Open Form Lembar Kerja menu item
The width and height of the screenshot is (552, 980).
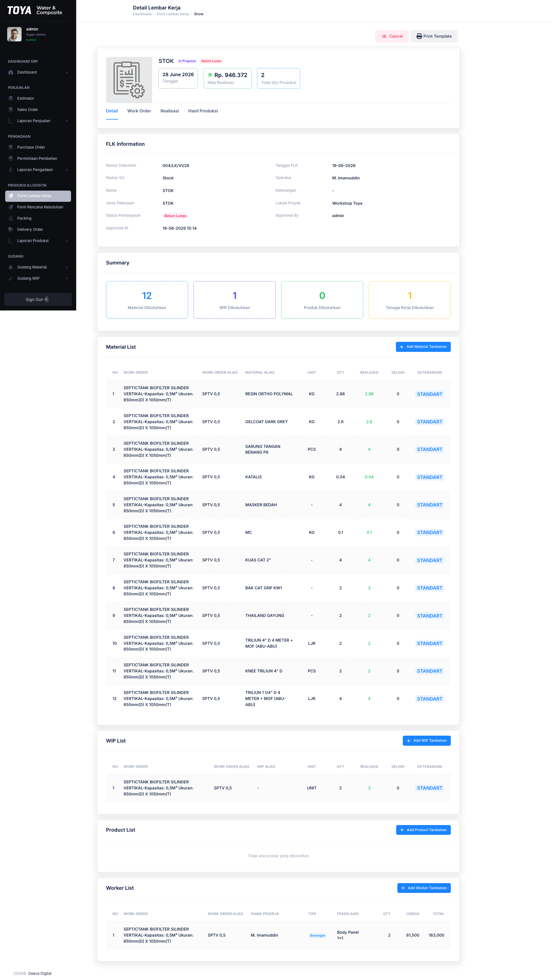coord(38,196)
